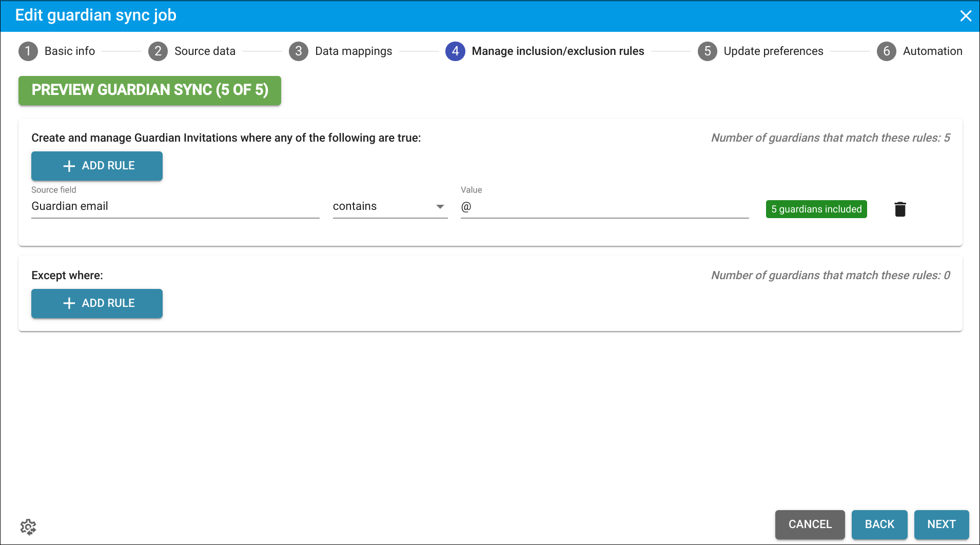Click the NEXT button

pyautogui.click(x=942, y=524)
